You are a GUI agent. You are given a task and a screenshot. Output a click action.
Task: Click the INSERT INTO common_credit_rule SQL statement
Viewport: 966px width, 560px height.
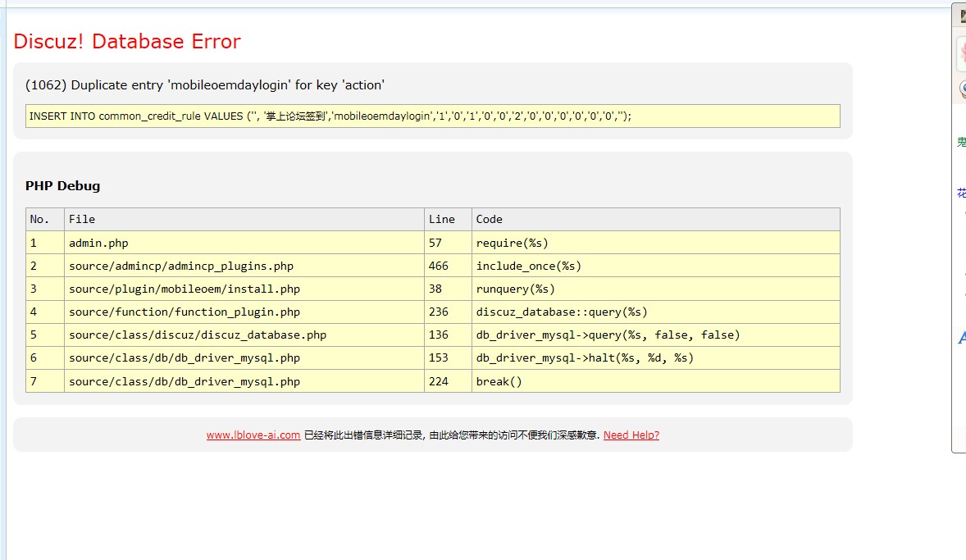pyautogui.click(x=432, y=116)
